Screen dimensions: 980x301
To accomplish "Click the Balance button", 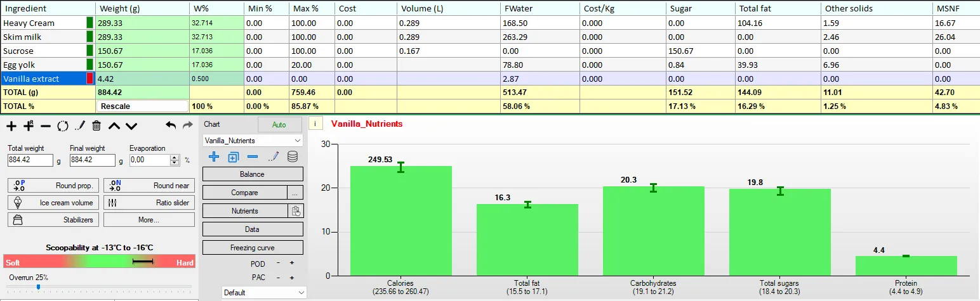I will tap(253, 174).
